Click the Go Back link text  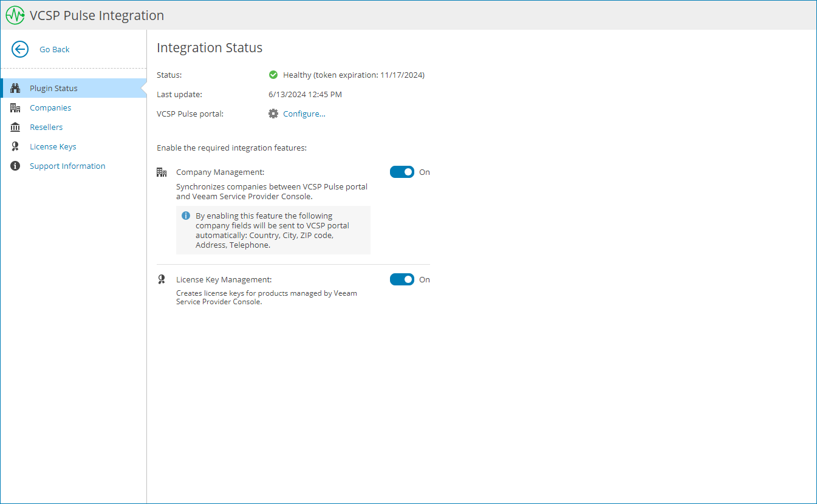(x=55, y=49)
